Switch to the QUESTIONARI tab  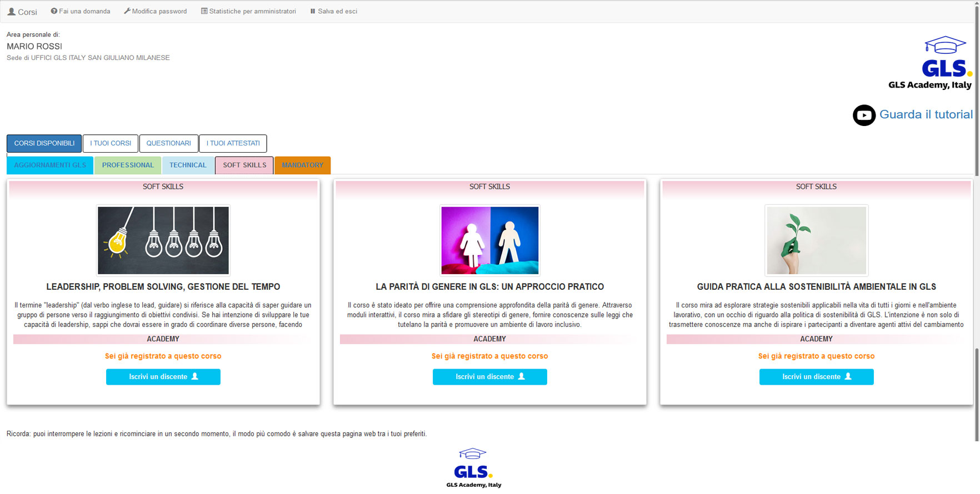tap(168, 143)
